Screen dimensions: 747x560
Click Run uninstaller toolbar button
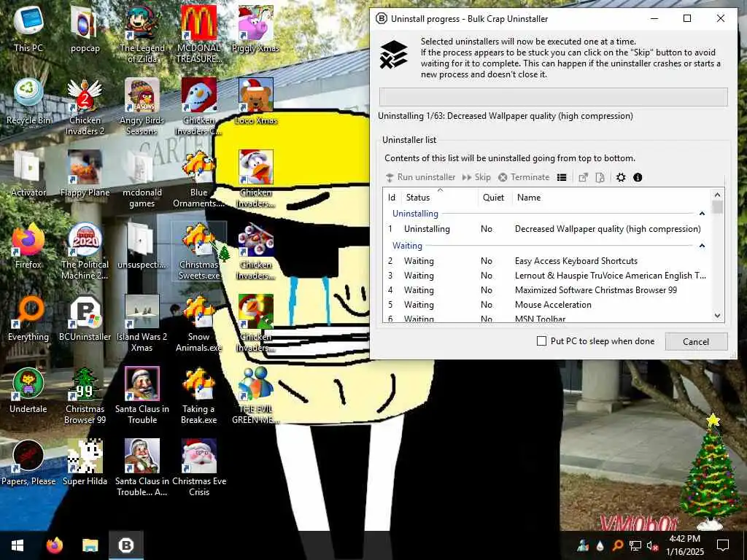(420, 177)
